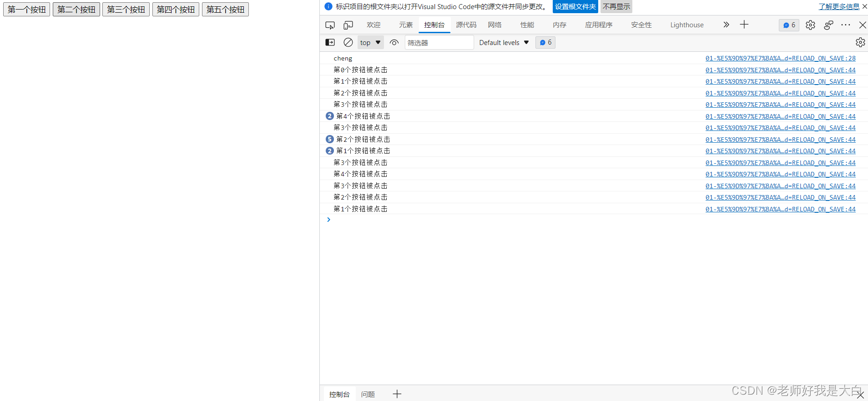
Task: Open the Lighthouse tab
Action: tap(687, 25)
